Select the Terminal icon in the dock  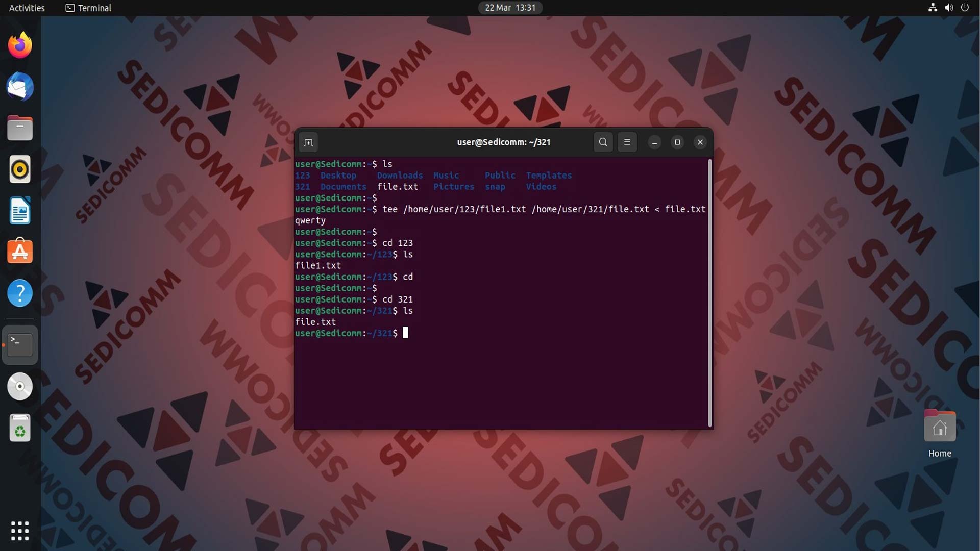(x=20, y=345)
